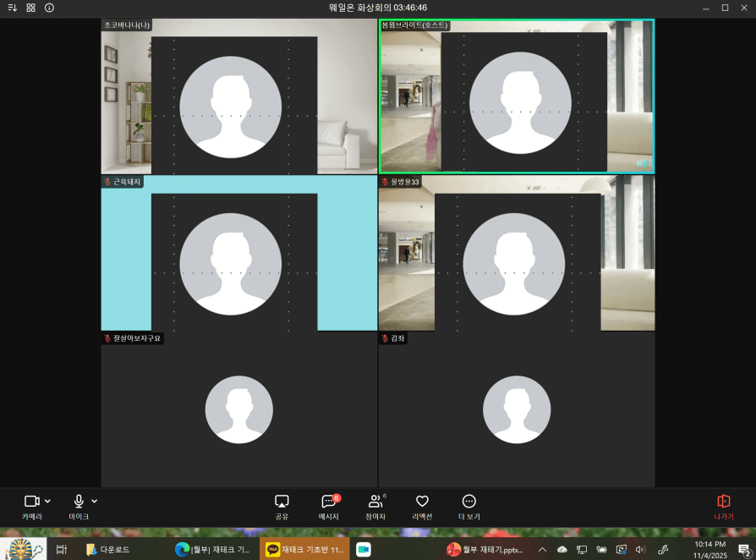Select 잘살아보자구요 participant tile
Screen dimensions: 756x560
[x=239, y=409]
